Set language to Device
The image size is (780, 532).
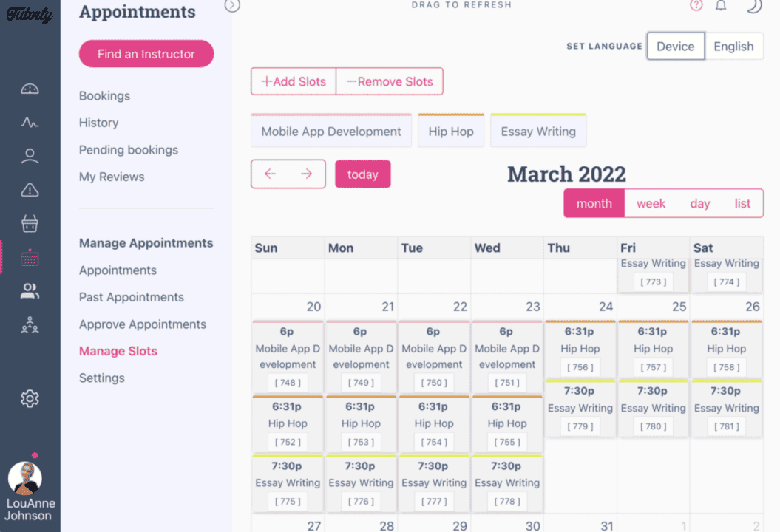pyautogui.click(x=675, y=46)
